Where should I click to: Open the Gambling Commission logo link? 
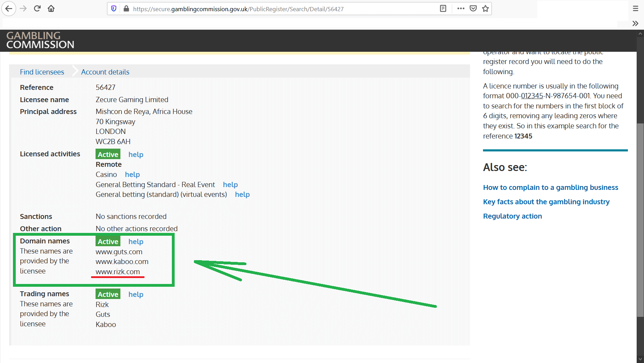40,40
